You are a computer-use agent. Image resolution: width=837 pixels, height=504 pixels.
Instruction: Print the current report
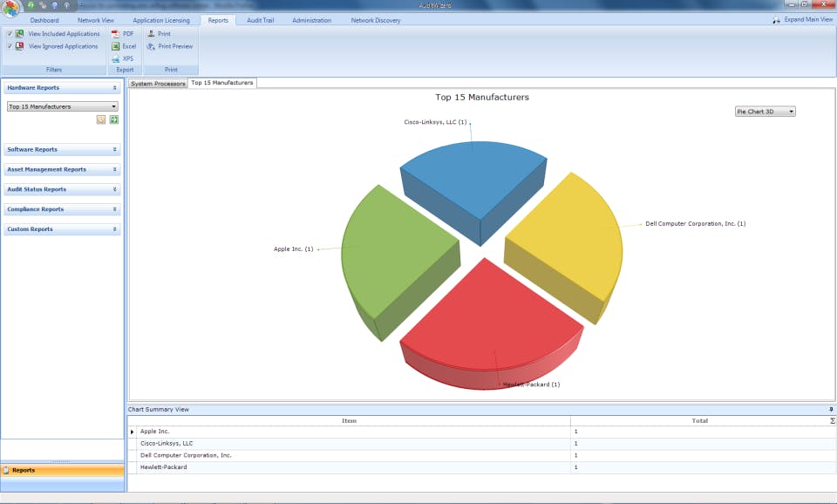coord(159,34)
